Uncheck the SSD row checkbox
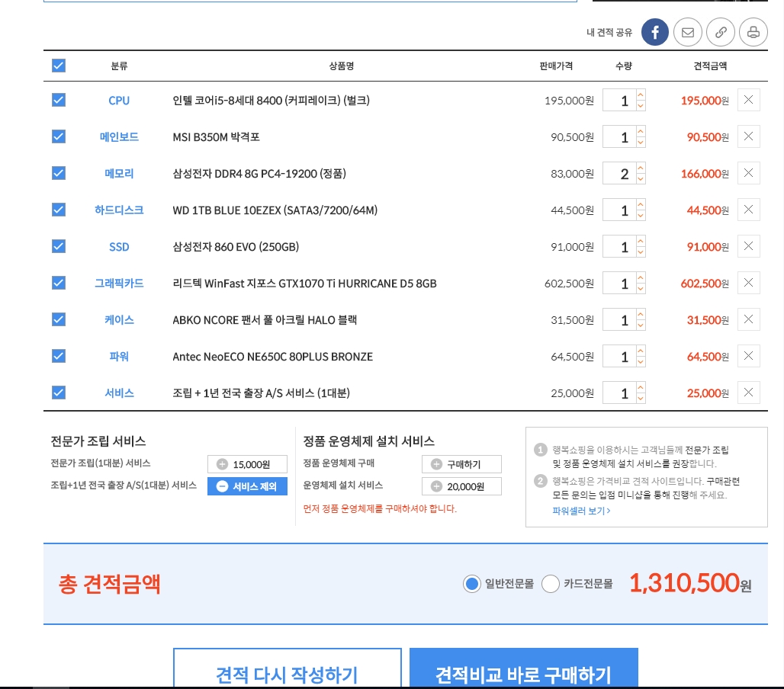The width and height of the screenshot is (784, 689). coord(59,246)
